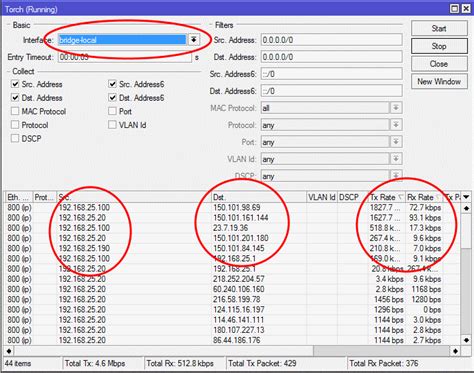This screenshot has width=474, height=373.
Task: Click the Dst. Address6 filter field
Action: click(x=331, y=91)
